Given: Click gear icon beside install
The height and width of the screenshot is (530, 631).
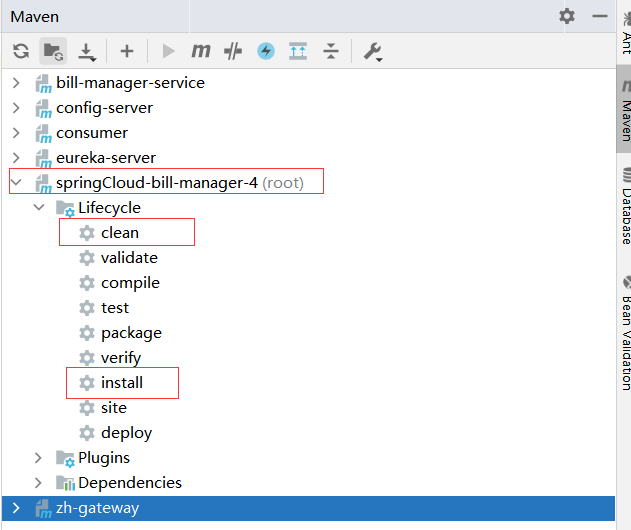Looking at the screenshot, I should [x=87, y=383].
